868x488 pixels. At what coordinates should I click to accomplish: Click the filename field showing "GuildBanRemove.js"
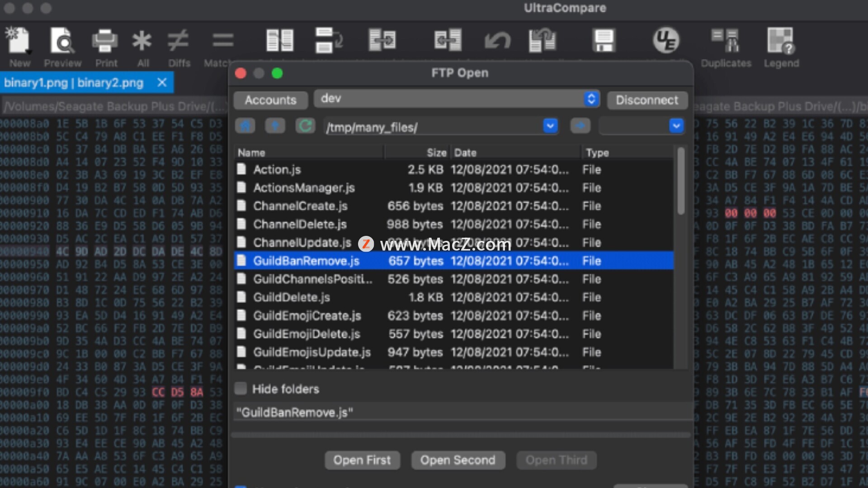[x=463, y=412]
